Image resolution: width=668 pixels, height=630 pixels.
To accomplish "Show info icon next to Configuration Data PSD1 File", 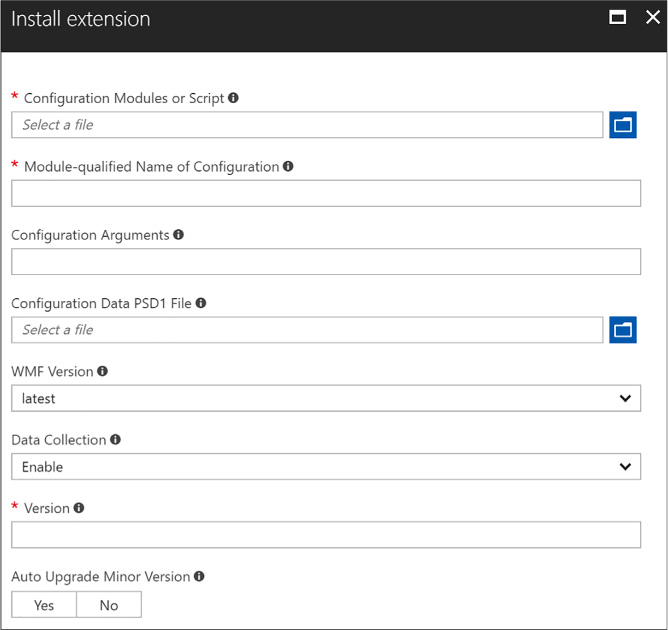I will (201, 303).
